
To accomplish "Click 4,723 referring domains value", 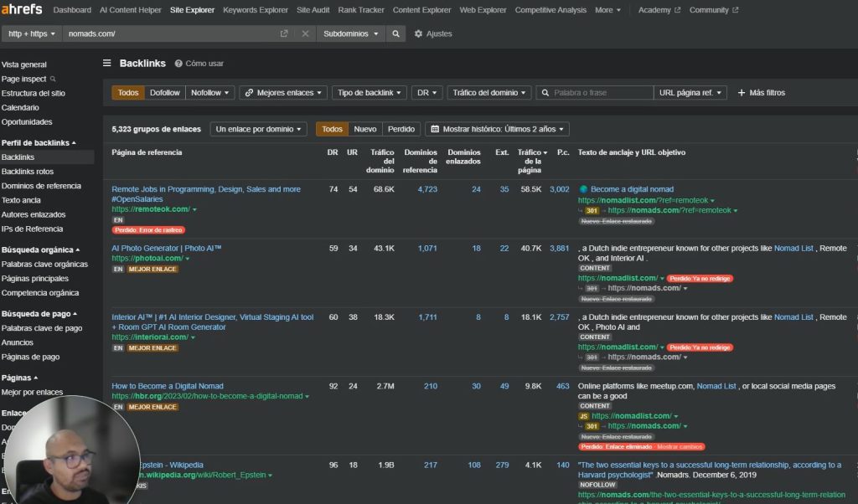I will point(427,189).
